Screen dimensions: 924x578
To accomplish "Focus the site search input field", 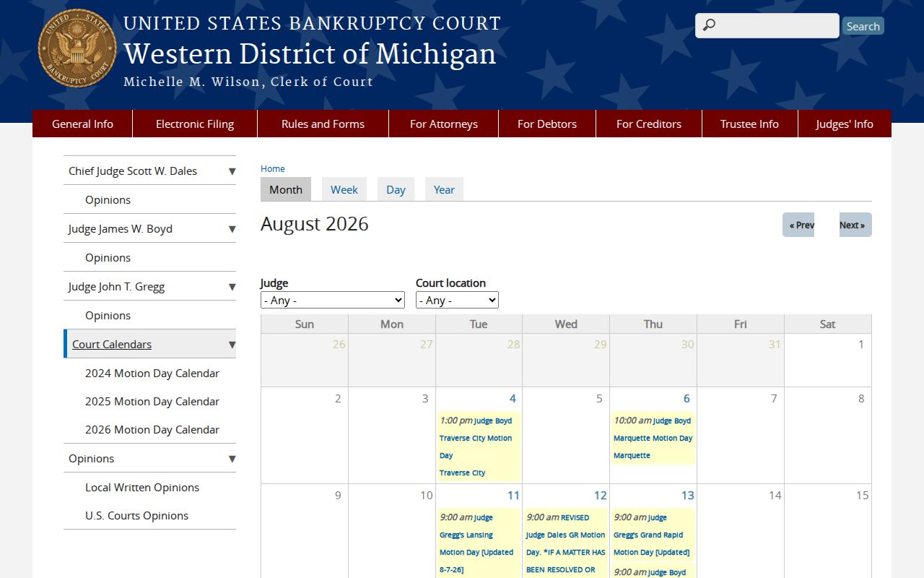I will point(767,25).
